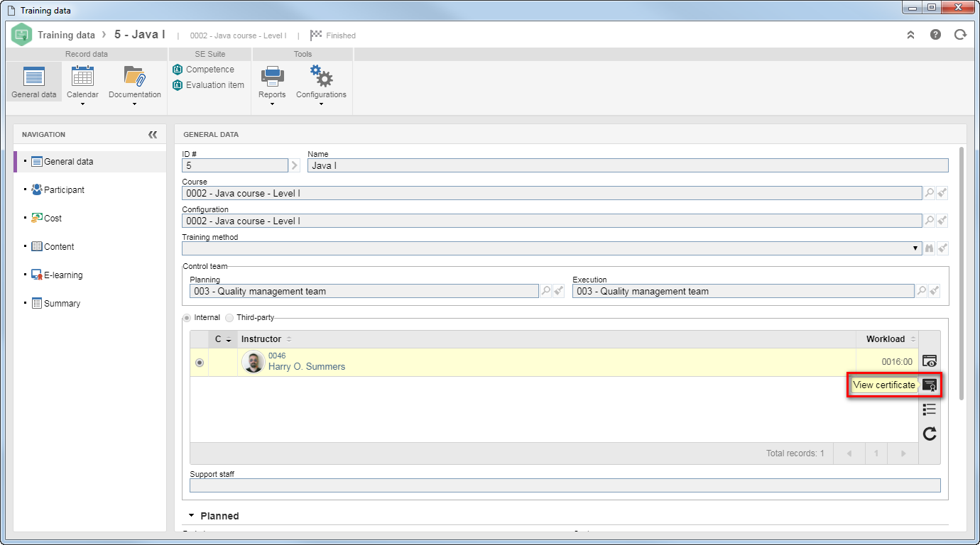Click the Workload value 0016:00

pos(897,362)
